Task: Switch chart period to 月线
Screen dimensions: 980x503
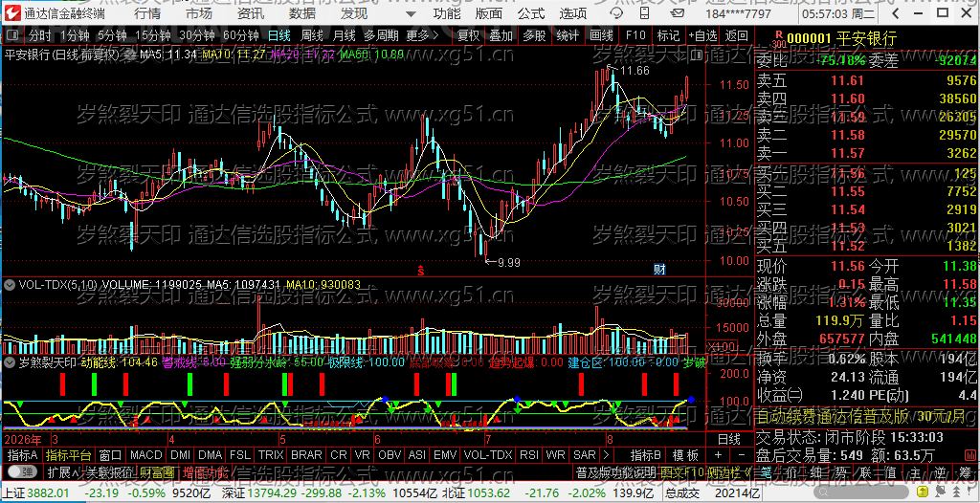Action: coord(344,35)
